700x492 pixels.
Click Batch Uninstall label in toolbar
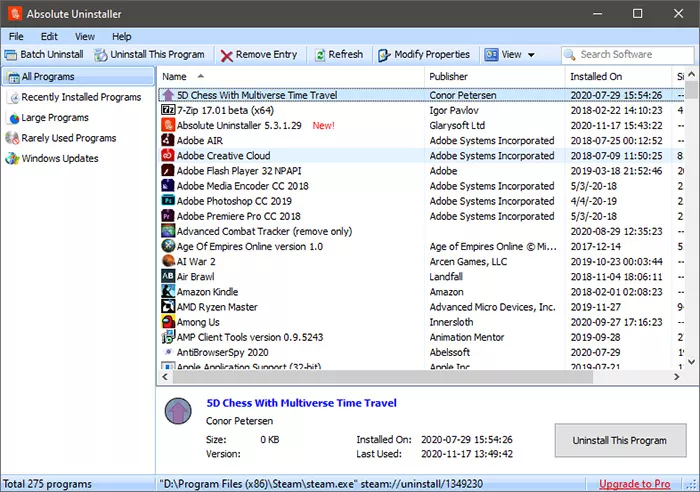point(52,54)
